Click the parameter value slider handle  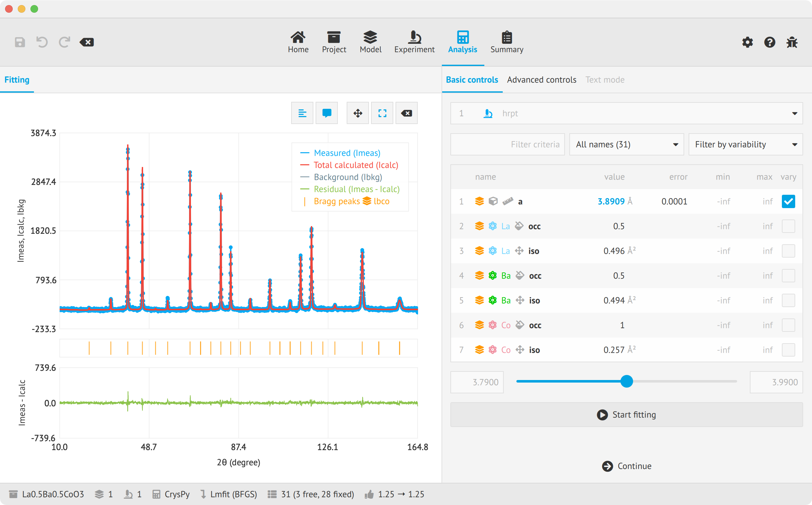tap(627, 381)
